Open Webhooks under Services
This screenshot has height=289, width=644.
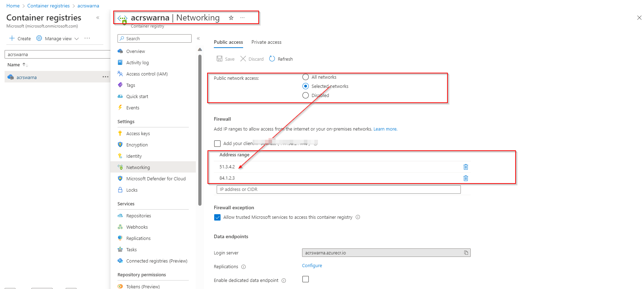pyautogui.click(x=137, y=227)
